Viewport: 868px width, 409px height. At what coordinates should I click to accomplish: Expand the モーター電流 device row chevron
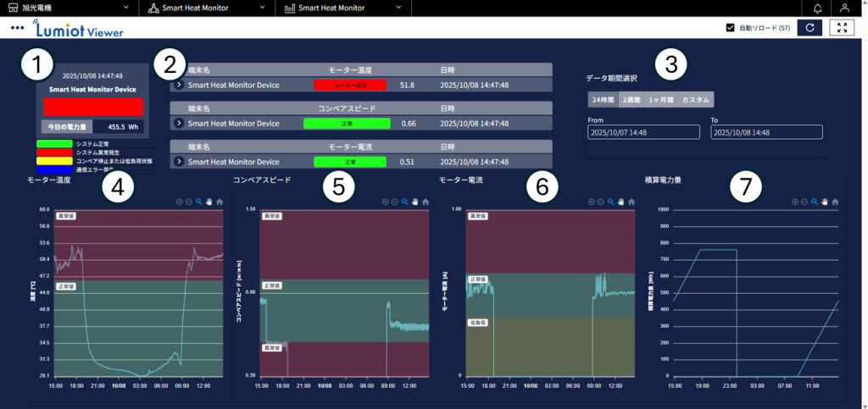pos(179,161)
